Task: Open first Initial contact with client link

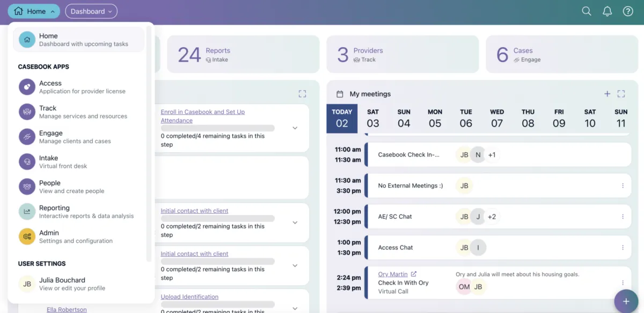Action: [x=194, y=211]
